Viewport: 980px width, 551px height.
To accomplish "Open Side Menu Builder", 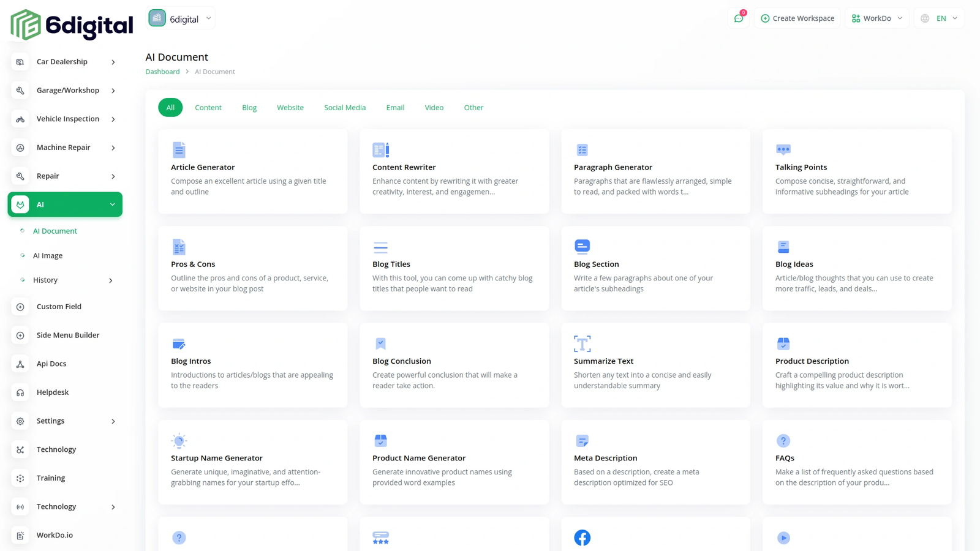I will coord(65,335).
